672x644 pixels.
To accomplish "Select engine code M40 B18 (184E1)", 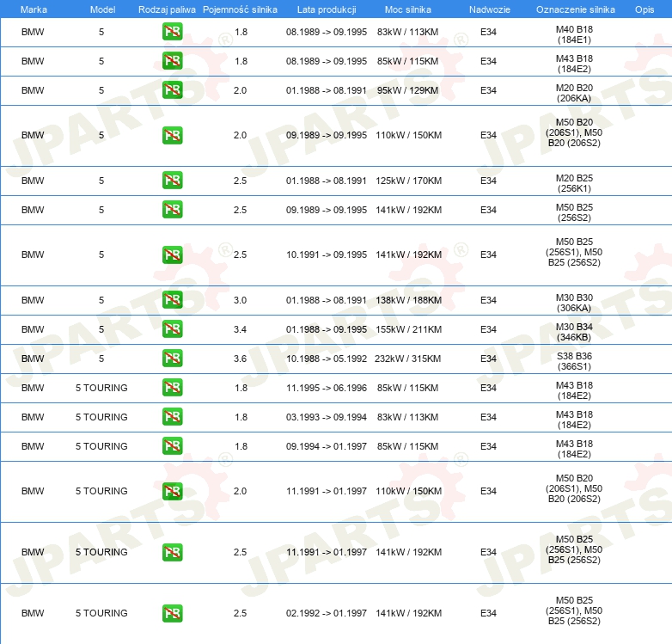I will (x=574, y=34).
